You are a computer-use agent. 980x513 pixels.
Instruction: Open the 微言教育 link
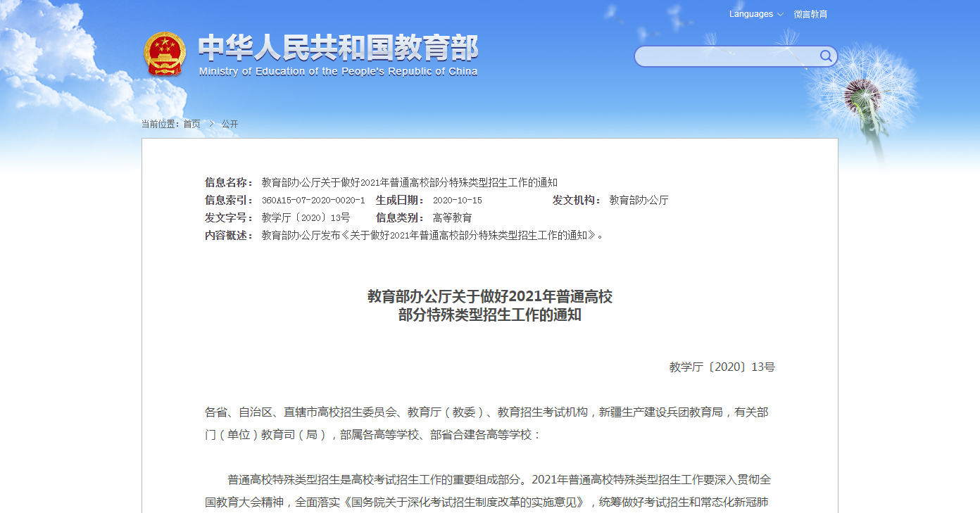point(810,14)
